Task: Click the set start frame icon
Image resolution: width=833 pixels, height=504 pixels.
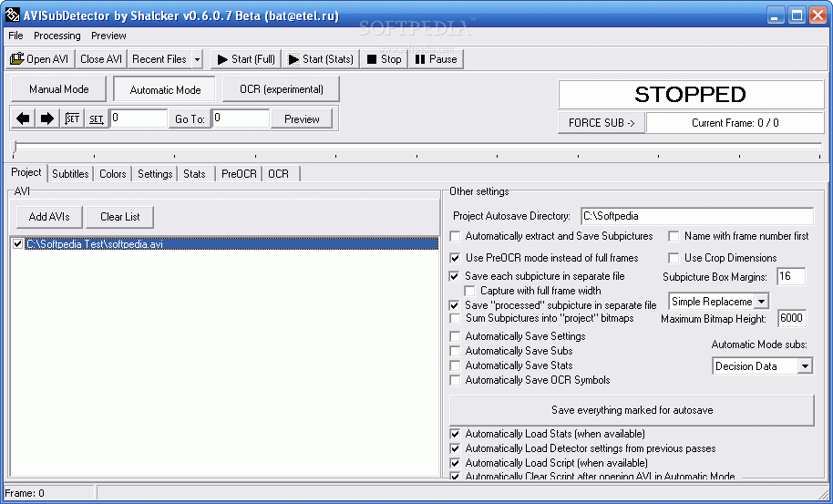Action: (x=72, y=118)
